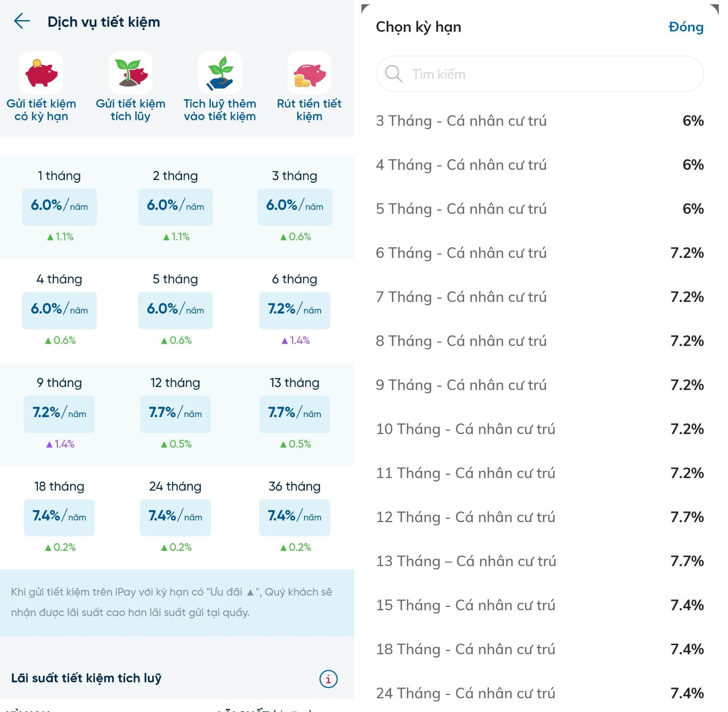Image resolution: width=728 pixels, height=712 pixels.
Task: Open the Tích luỹ thêm vào tiết kiệm icon
Action: point(220,73)
